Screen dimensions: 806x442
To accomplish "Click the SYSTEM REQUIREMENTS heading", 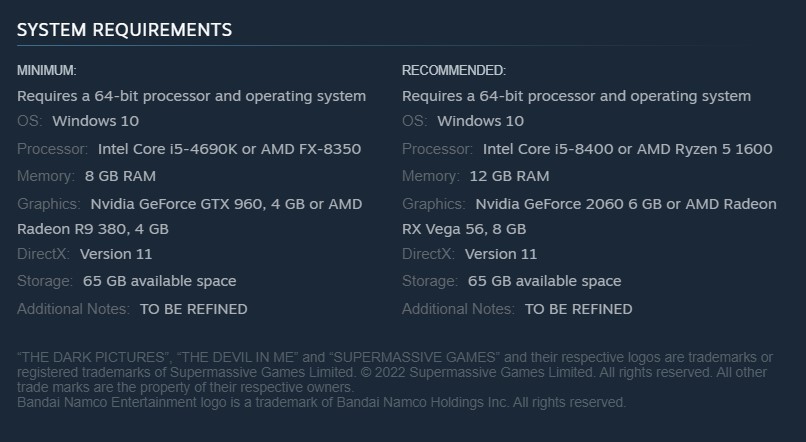I will click(x=124, y=30).
